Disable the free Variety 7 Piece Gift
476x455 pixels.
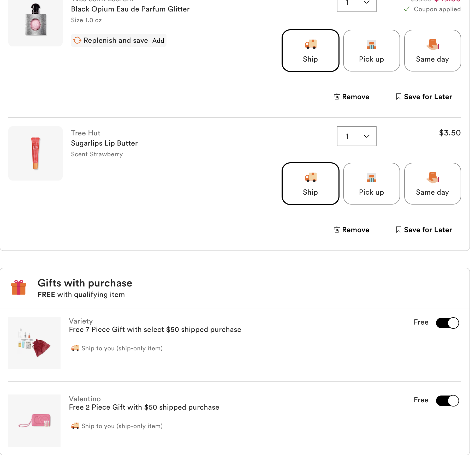tap(447, 323)
